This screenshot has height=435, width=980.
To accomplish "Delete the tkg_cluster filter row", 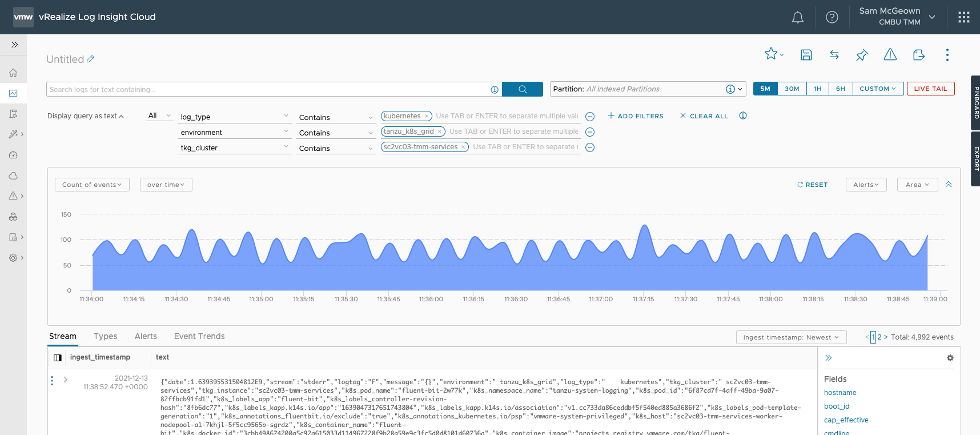I will point(590,147).
